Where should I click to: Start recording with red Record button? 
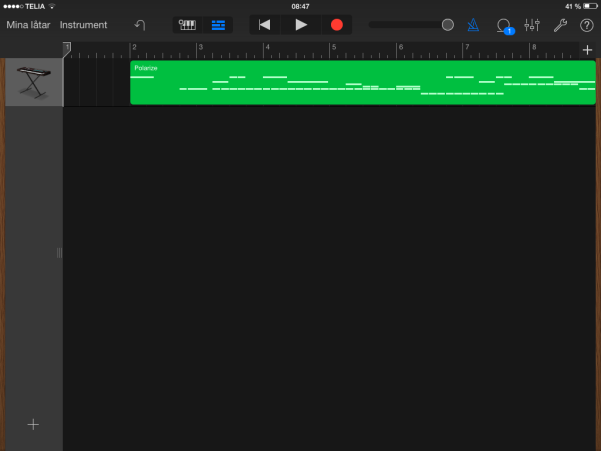[x=337, y=25]
